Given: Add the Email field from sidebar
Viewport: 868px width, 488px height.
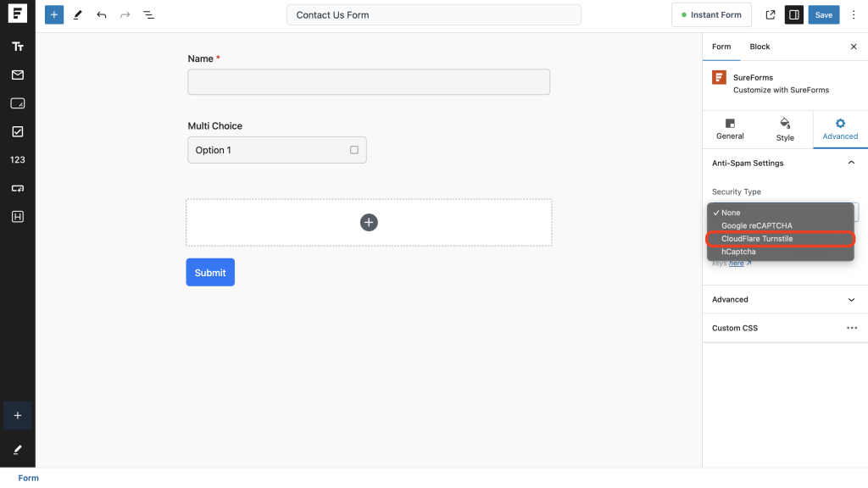Looking at the screenshot, I should point(17,75).
